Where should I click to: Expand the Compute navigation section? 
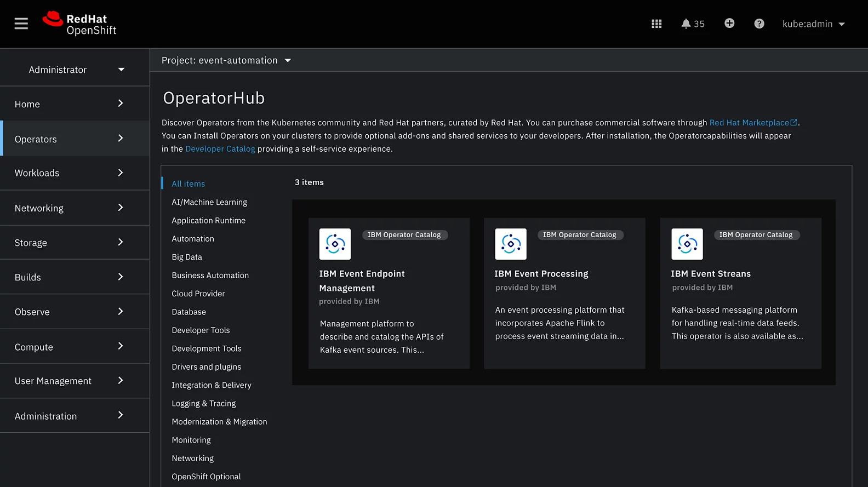75,347
